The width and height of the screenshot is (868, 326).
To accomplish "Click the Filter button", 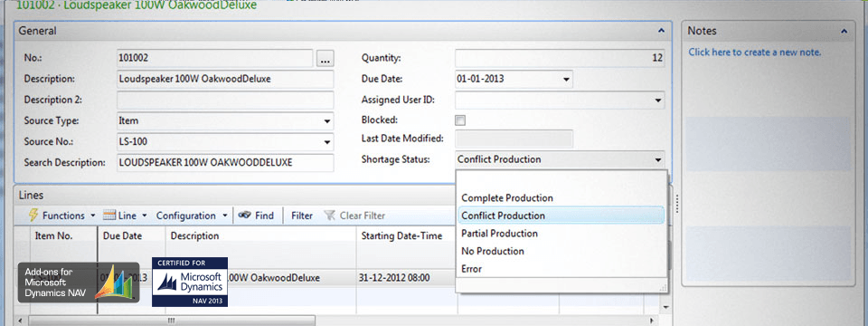I will [x=302, y=216].
